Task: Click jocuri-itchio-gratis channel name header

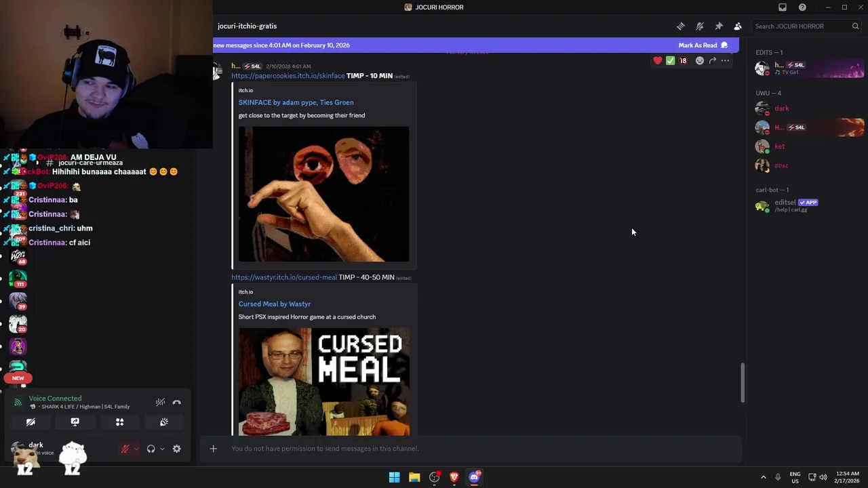Action: click(247, 26)
